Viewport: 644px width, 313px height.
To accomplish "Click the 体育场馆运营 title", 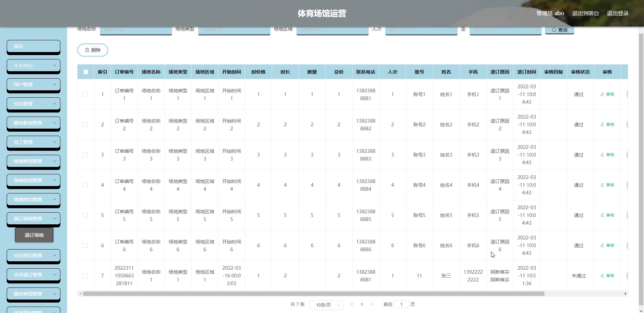I will point(322,13).
